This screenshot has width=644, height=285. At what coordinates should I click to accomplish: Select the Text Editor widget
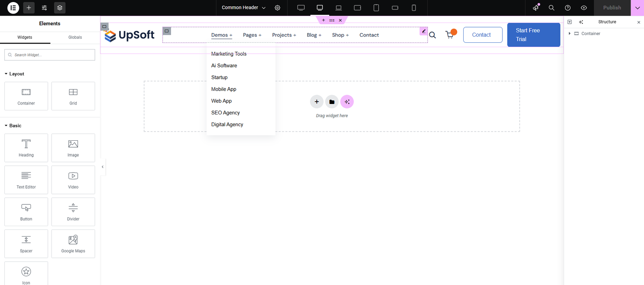[x=26, y=180]
